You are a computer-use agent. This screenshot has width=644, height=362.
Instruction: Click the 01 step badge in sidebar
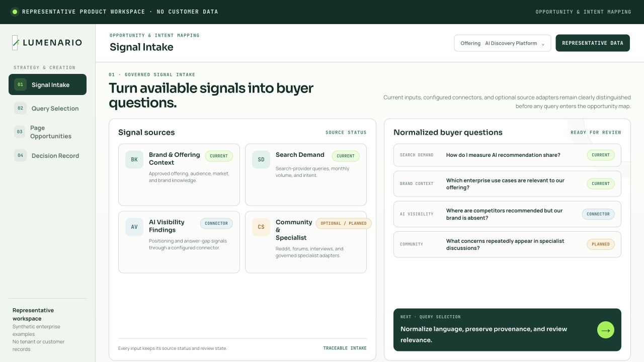click(x=20, y=84)
